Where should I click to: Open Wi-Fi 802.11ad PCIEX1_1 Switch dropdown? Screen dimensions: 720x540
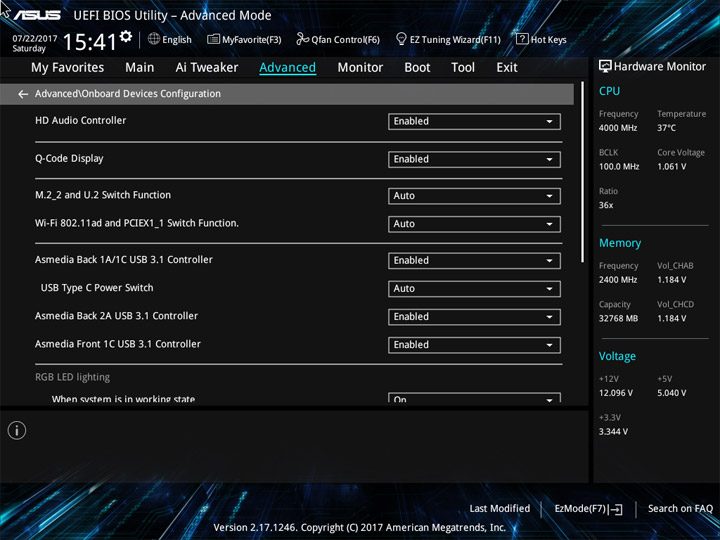474,224
